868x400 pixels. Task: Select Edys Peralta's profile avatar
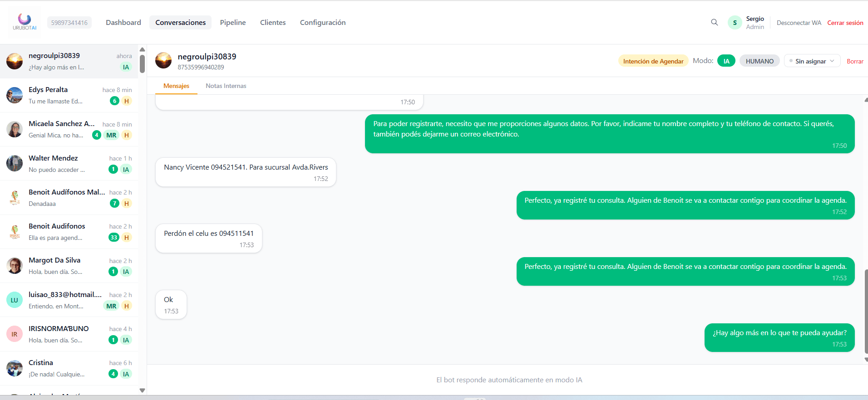click(15, 95)
